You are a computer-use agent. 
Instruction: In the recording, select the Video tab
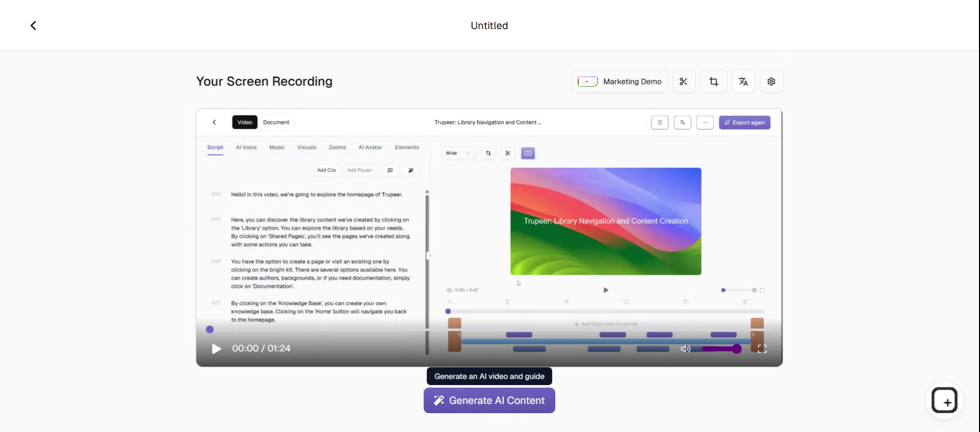click(244, 122)
